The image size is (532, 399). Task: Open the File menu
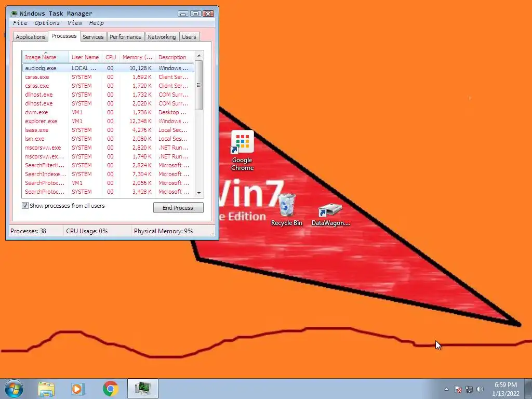pos(20,23)
